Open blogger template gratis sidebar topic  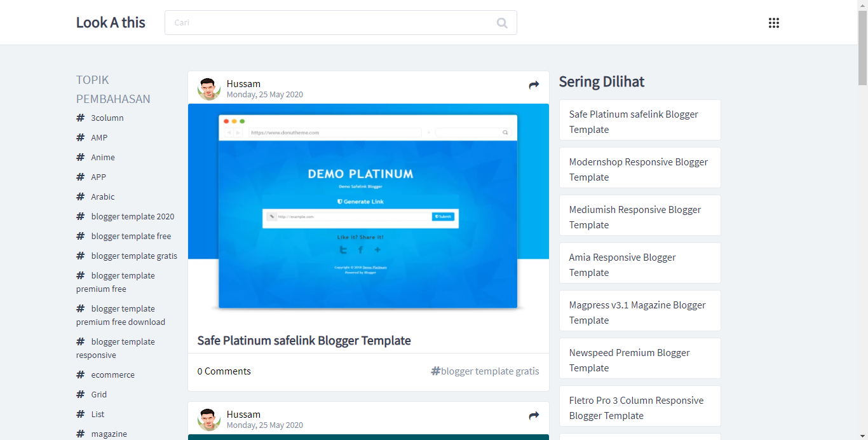tap(134, 256)
